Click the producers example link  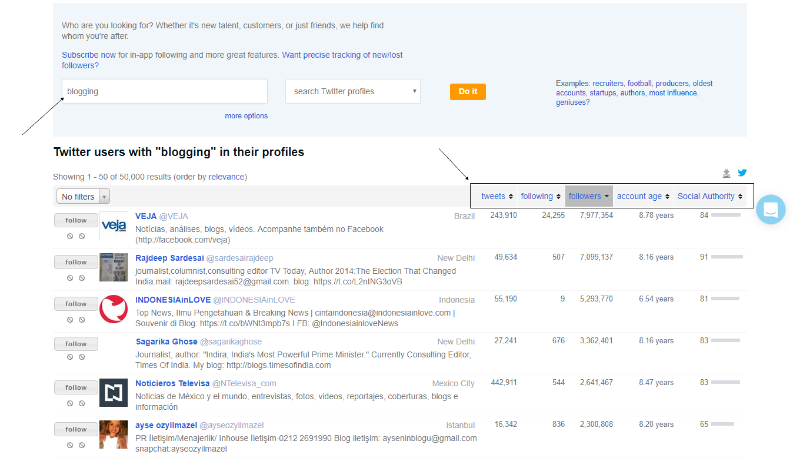[672, 83]
